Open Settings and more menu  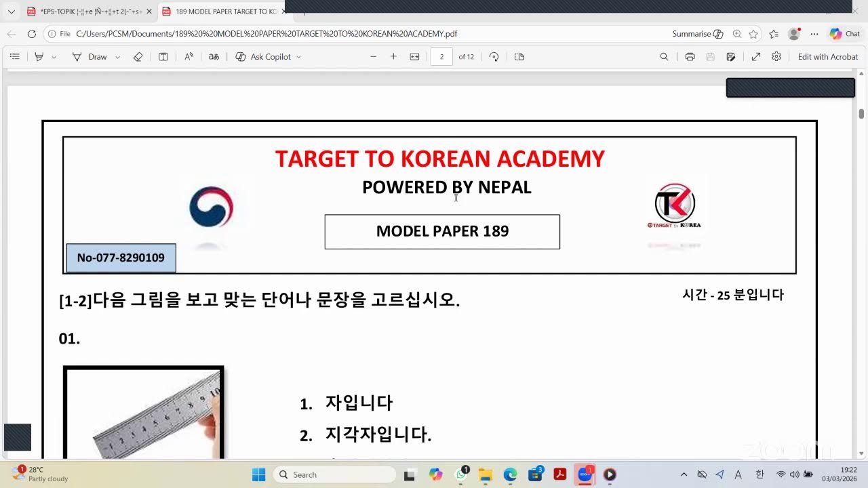[x=814, y=34]
